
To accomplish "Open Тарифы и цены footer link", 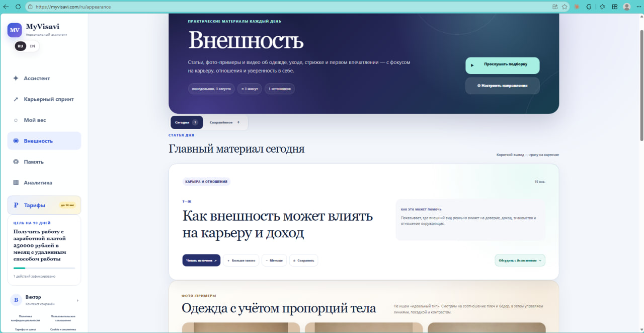I will (25, 329).
